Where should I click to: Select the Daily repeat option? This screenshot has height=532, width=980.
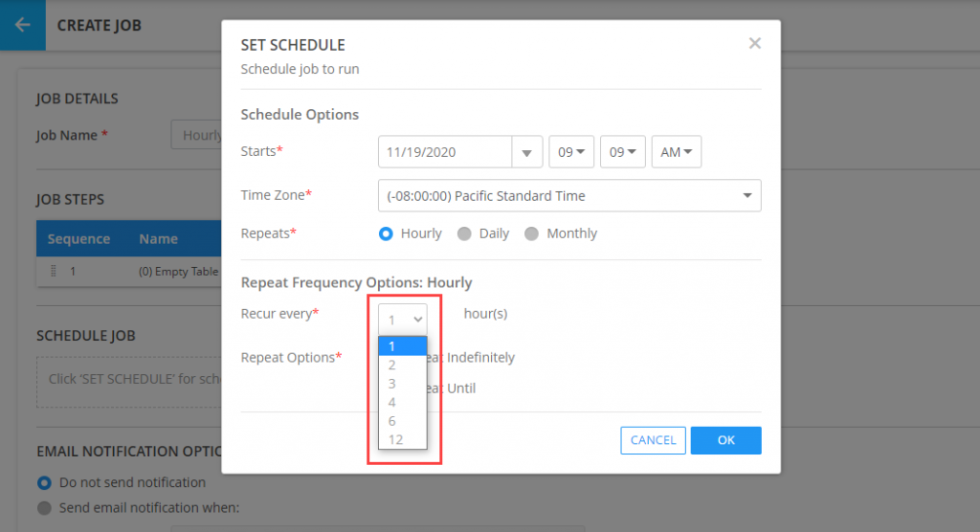[x=464, y=233]
